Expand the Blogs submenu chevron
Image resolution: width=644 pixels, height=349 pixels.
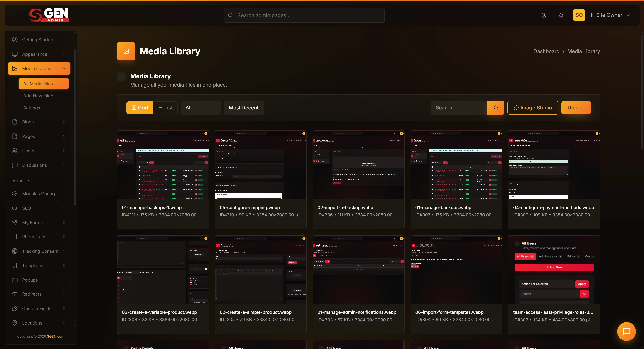64,122
